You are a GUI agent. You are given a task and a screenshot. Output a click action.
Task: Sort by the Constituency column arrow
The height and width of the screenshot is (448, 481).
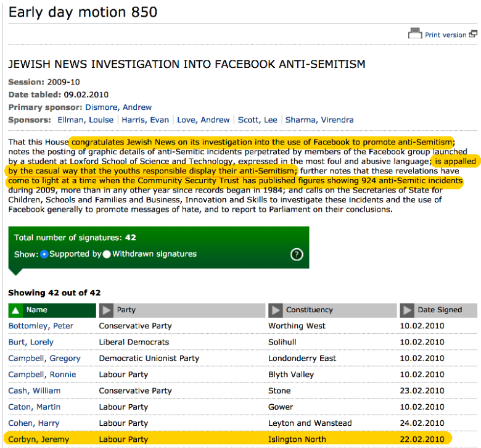click(x=276, y=310)
